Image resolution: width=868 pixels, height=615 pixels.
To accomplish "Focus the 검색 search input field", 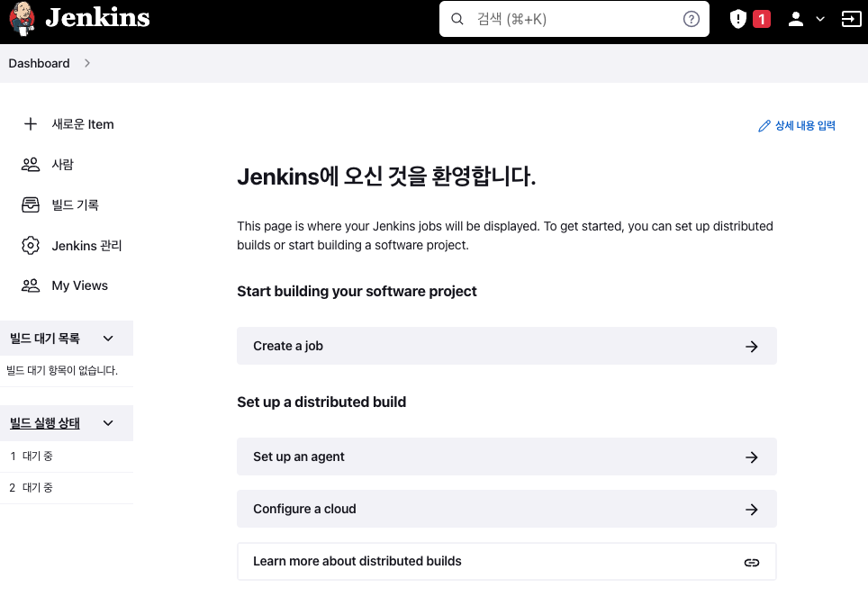I will (x=574, y=19).
